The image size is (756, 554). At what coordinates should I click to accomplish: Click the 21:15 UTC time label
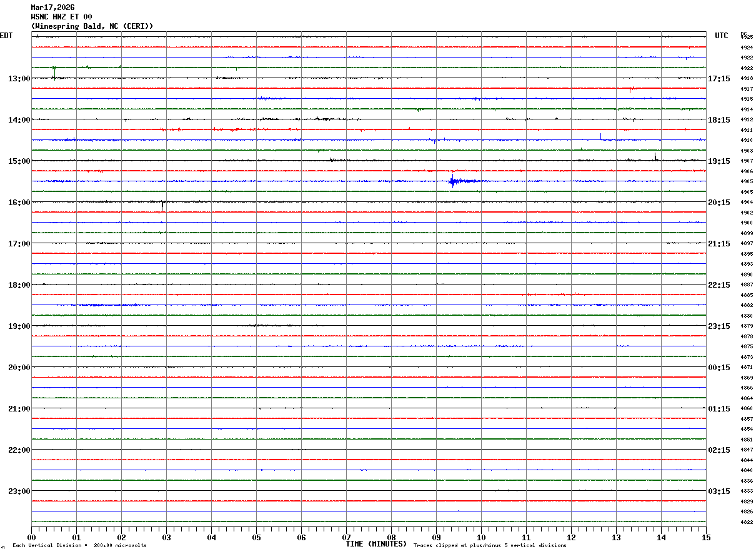[719, 244]
